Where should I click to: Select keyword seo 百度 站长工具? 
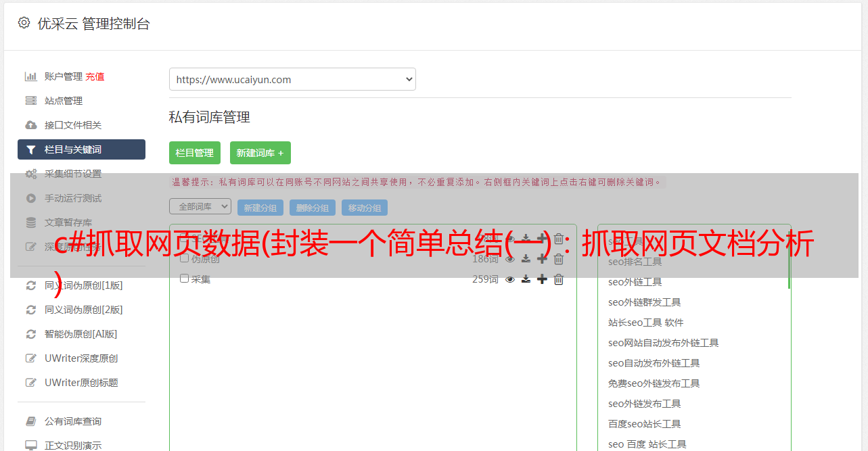(647, 444)
